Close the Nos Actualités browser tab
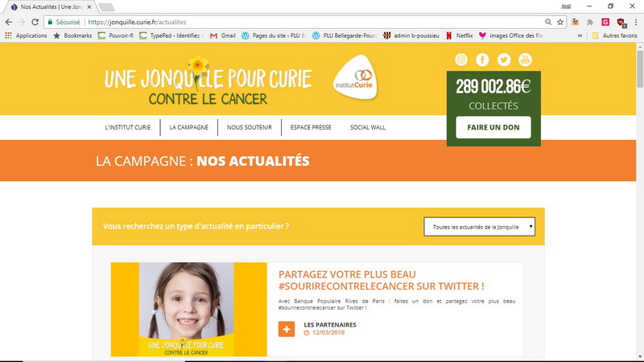This screenshot has height=362, width=644. coord(89,7)
